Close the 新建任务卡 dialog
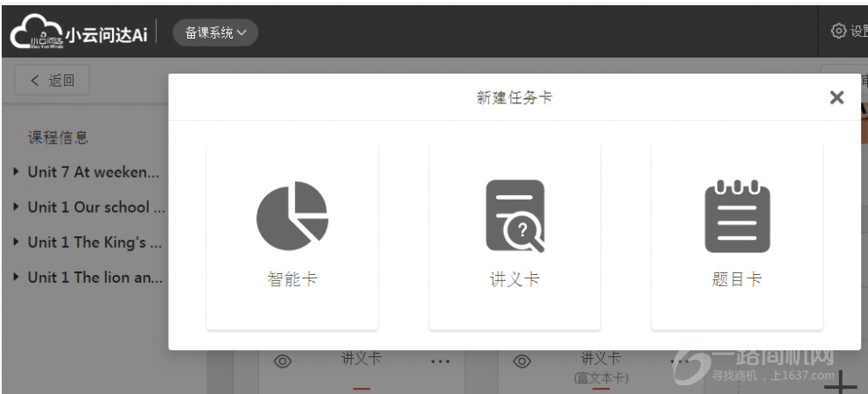Screen dimensions: 868x394 (836, 97)
